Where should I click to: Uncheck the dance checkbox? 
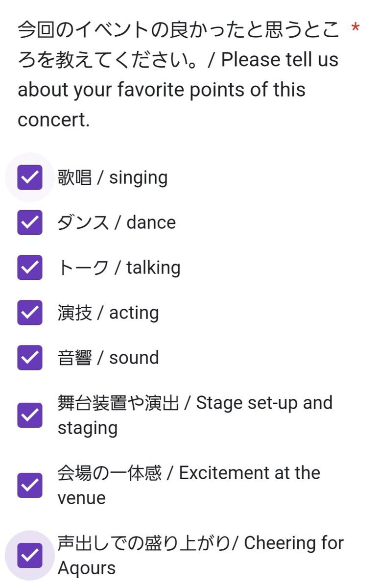coord(30,222)
